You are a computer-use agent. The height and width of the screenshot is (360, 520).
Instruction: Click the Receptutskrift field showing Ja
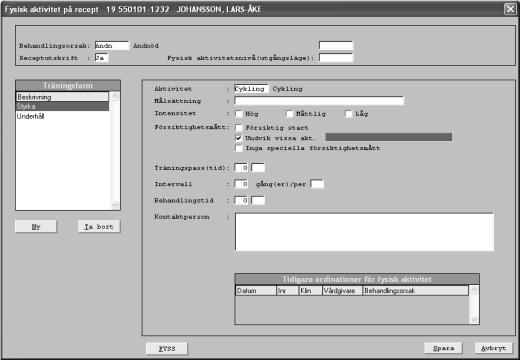pyautogui.click(x=102, y=58)
